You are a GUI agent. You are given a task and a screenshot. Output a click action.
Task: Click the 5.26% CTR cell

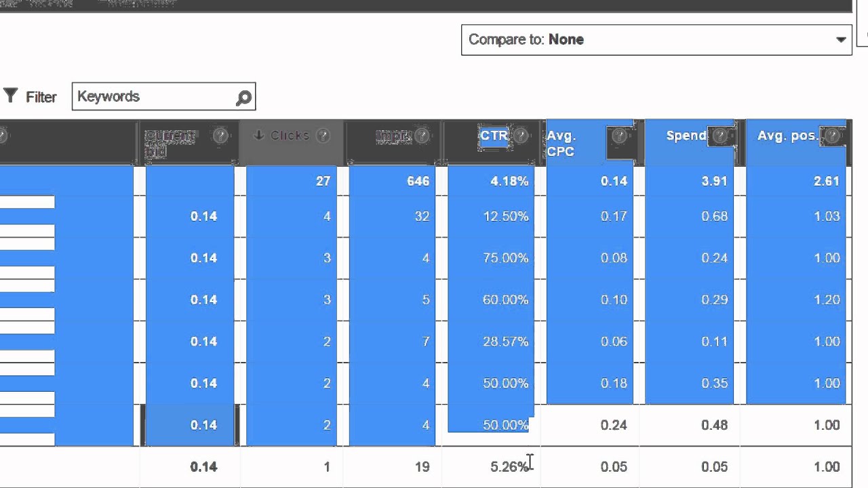click(509, 467)
